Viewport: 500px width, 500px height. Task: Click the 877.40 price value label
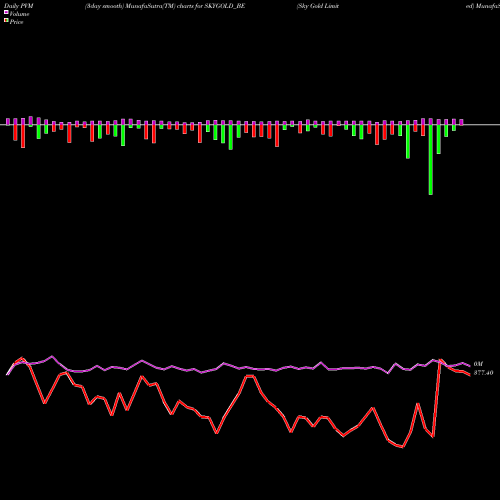click(x=483, y=373)
